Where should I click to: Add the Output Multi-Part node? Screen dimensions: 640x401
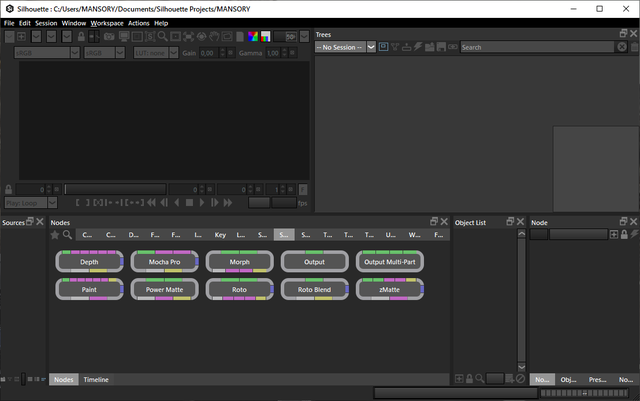(x=390, y=262)
